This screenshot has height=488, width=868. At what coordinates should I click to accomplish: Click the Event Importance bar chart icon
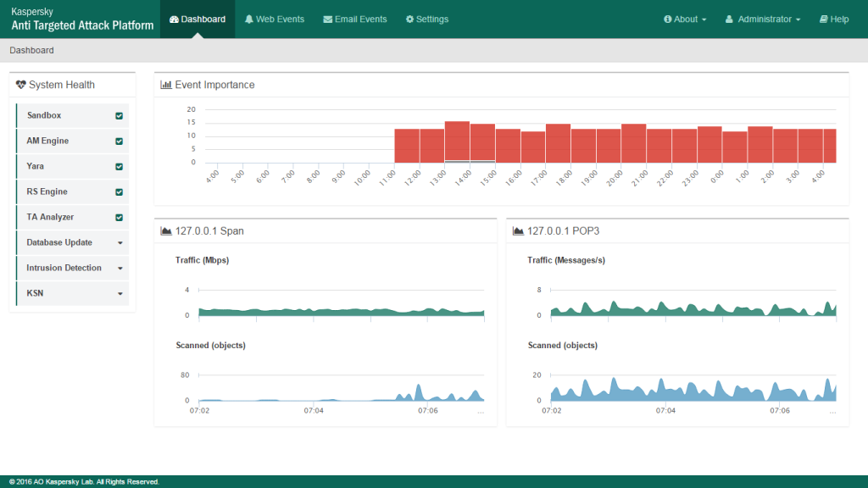(165, 85)
